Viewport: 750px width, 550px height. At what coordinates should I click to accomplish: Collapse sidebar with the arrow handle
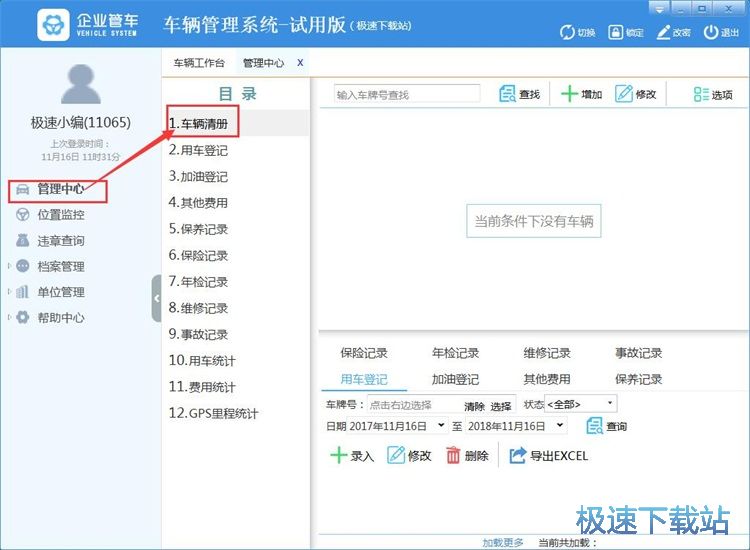[156, 298]
